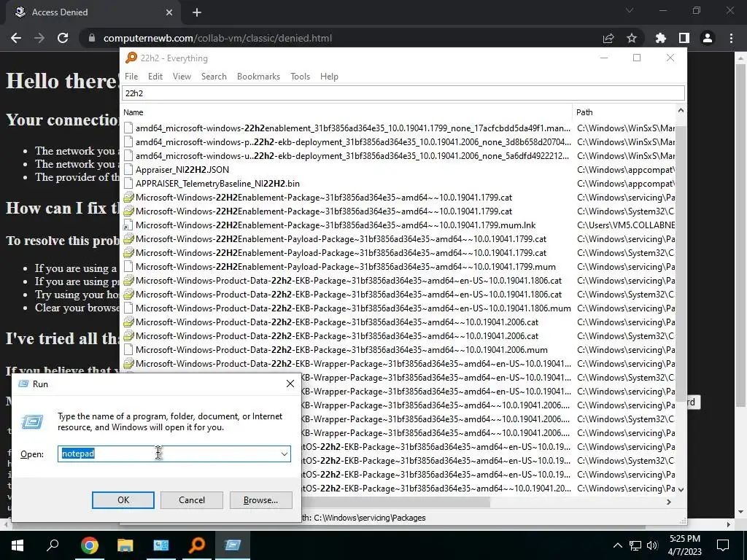The image size is (747, 560).
Task: Click Run dialog icon on taskbar
Action: click(x=233, y=545)
